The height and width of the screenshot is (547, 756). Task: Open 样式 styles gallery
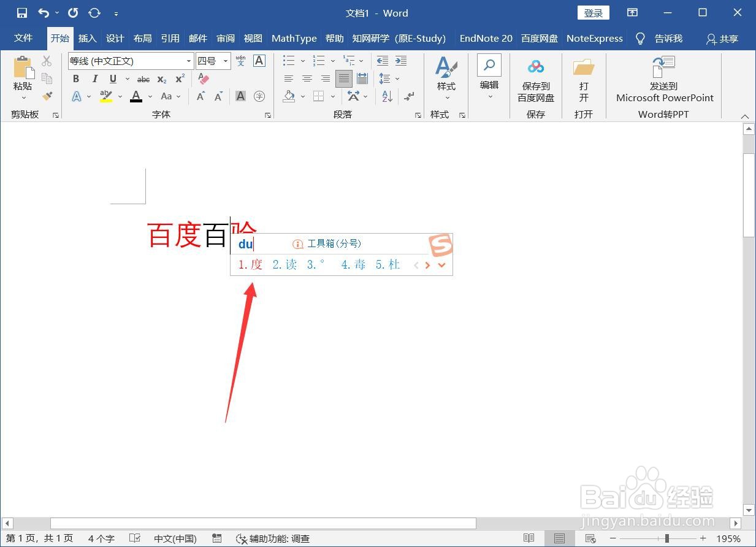(446, 78)
